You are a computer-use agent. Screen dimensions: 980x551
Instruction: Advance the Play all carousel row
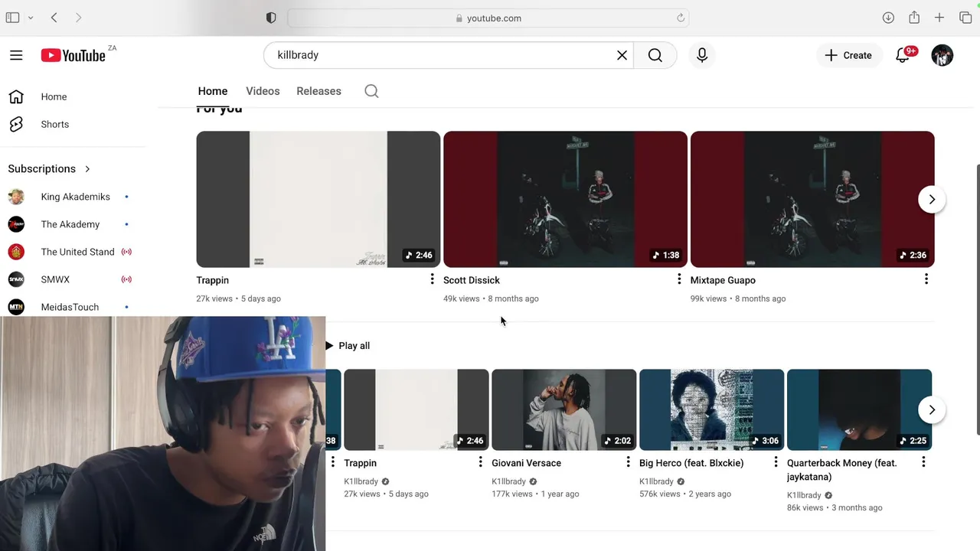932,409
